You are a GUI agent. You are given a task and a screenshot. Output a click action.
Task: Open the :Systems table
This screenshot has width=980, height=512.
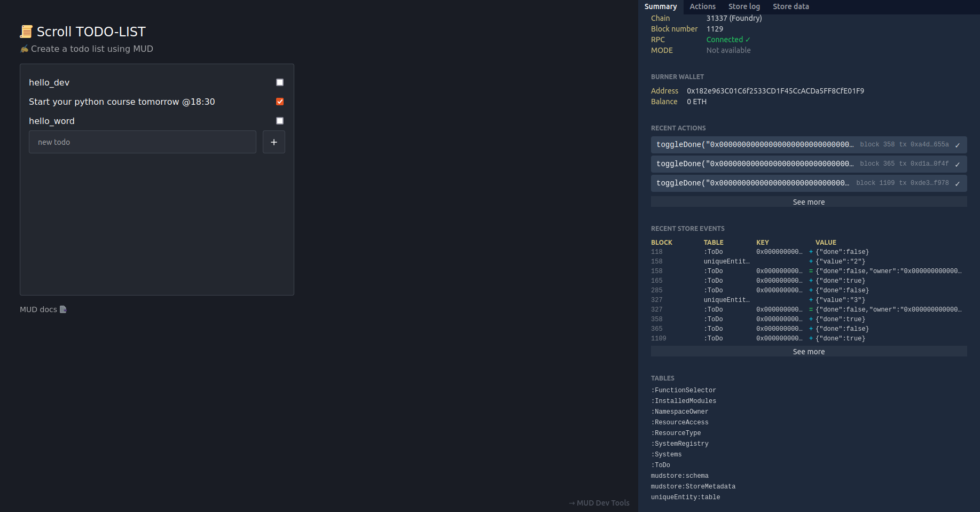(667, 454)
